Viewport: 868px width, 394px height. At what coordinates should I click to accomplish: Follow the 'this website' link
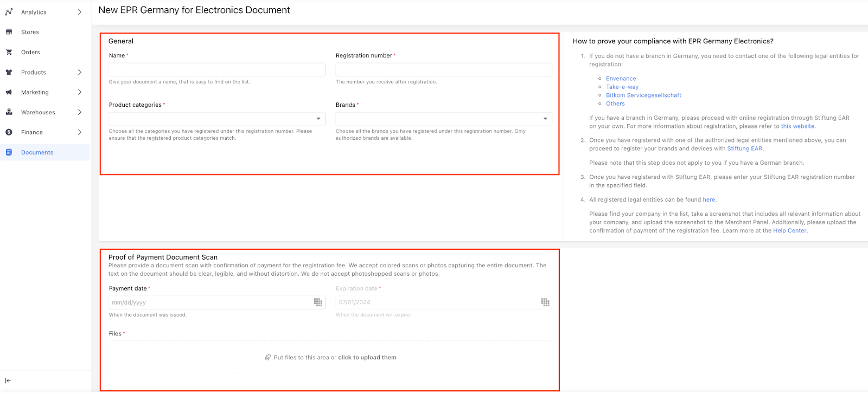tap(797, 126)
